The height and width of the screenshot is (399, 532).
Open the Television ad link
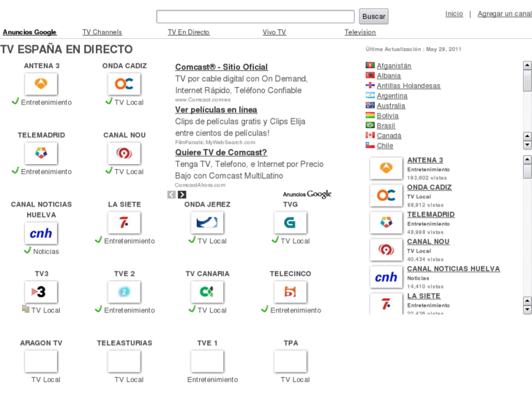click(360, 32)
